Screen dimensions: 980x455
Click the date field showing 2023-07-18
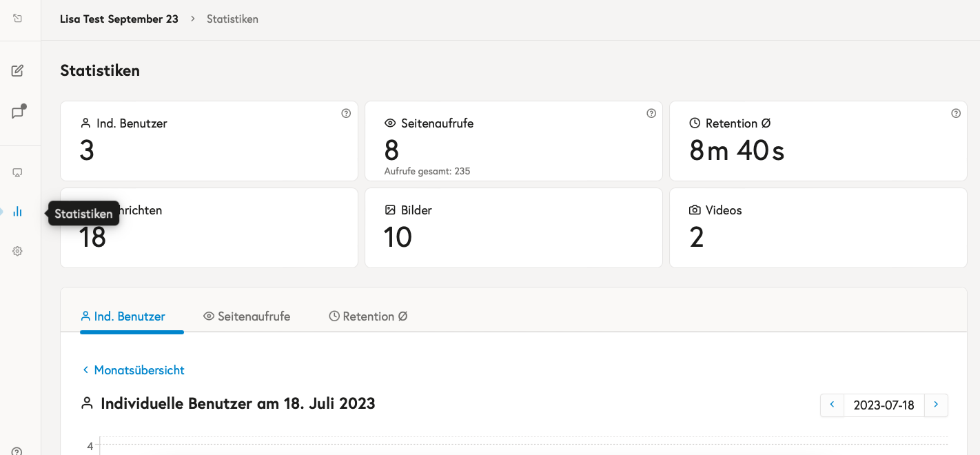pos(884,405)
